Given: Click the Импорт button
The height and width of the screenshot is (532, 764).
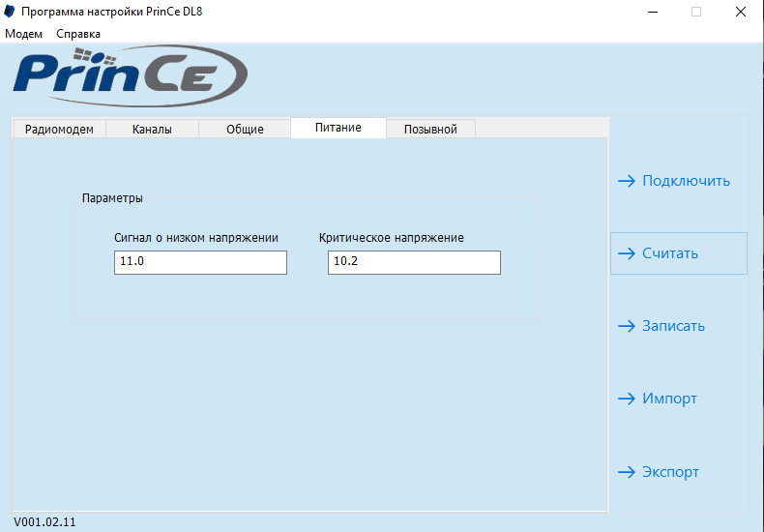Looking at the screenshot, I should pos(678,399).
